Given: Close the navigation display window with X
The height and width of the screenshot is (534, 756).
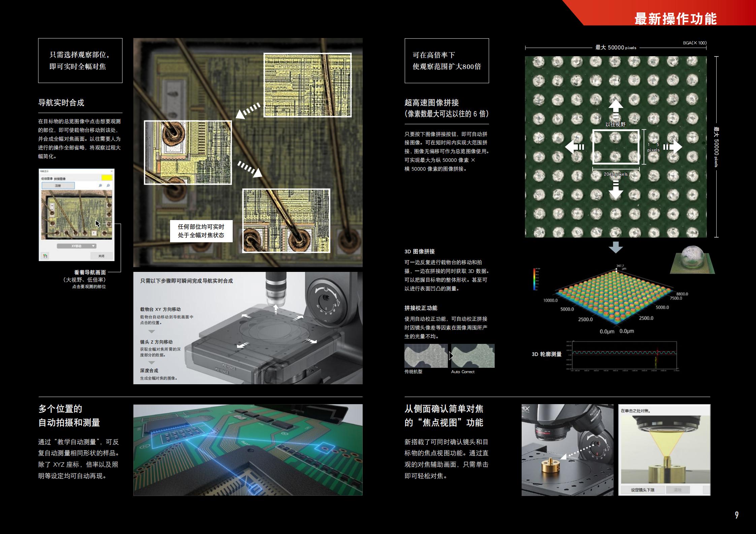Looking at the screenshot, I should (111, 171).
